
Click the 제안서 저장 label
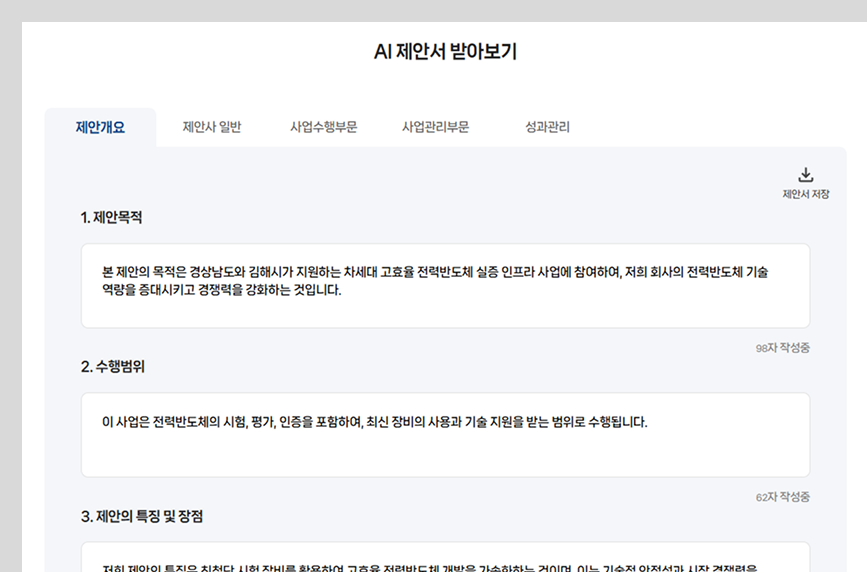805,194
